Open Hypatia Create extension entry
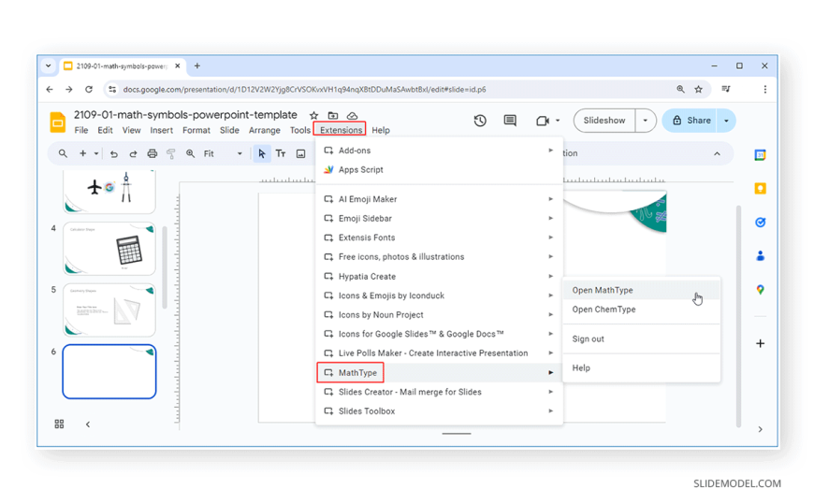This screenshot has width=814, height=504. click(x=439, y=276)
